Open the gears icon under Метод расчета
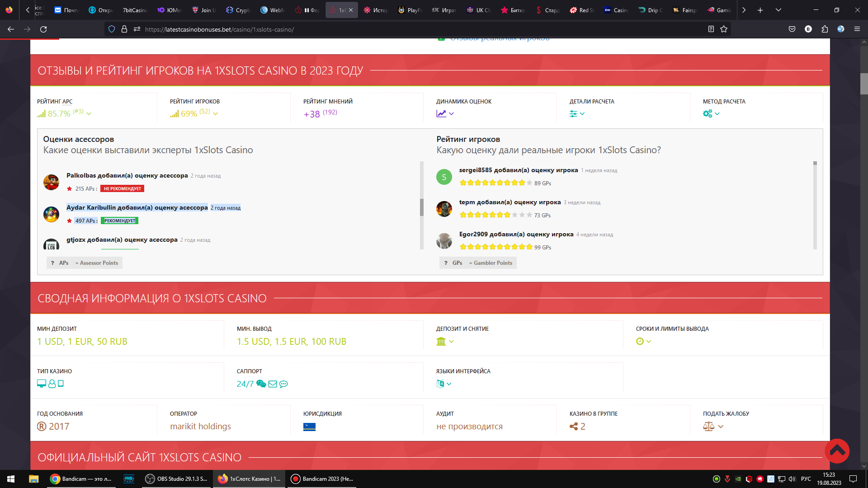The image size is (868, 488). [708, 114]
